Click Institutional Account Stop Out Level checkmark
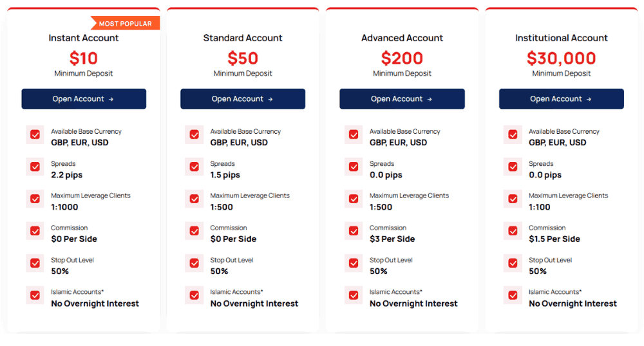This screenshot has height=346, width=644. (x=513, y=264)
